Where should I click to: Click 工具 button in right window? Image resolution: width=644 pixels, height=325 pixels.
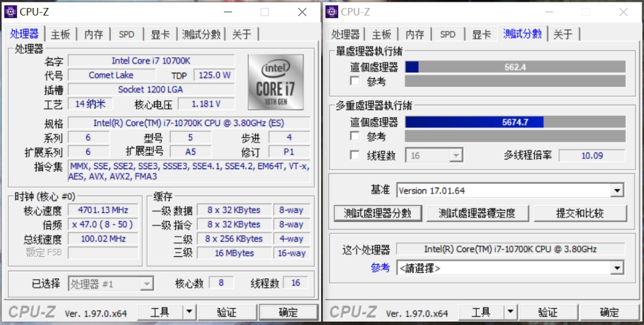point(481,312)
